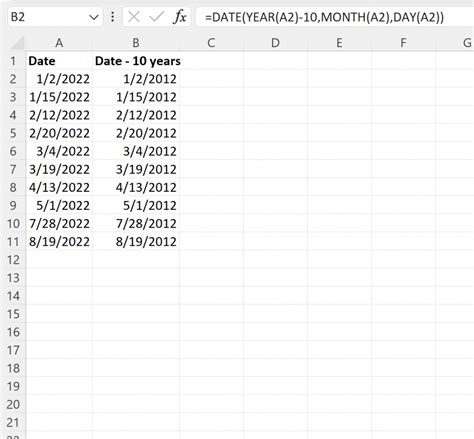This screenshot has height=439, width=474.
Task: Select cell containing 3/19/2012
Action: pos(136,169)
